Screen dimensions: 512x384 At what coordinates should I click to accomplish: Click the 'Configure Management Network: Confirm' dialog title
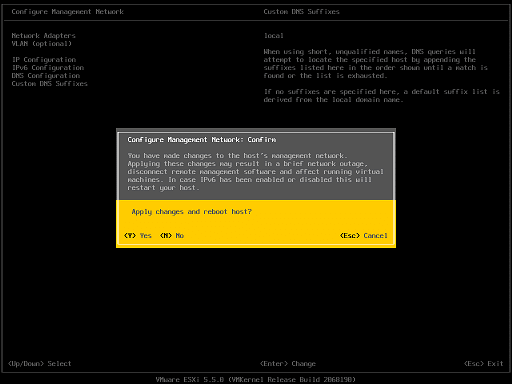pyautogui.click(x=202, y=140)
